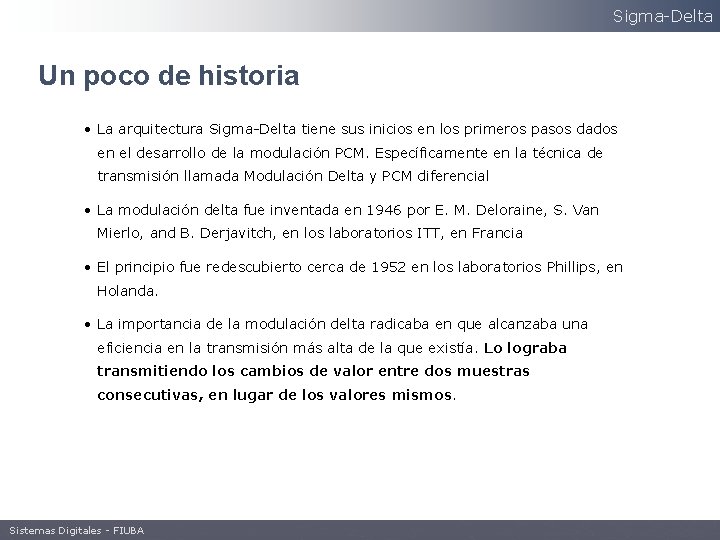This screenshot has height=540, width=720.
Task: Click the line 'El principio fue redescubierto cerca de 1952'
Action: (x=360, y=267)
